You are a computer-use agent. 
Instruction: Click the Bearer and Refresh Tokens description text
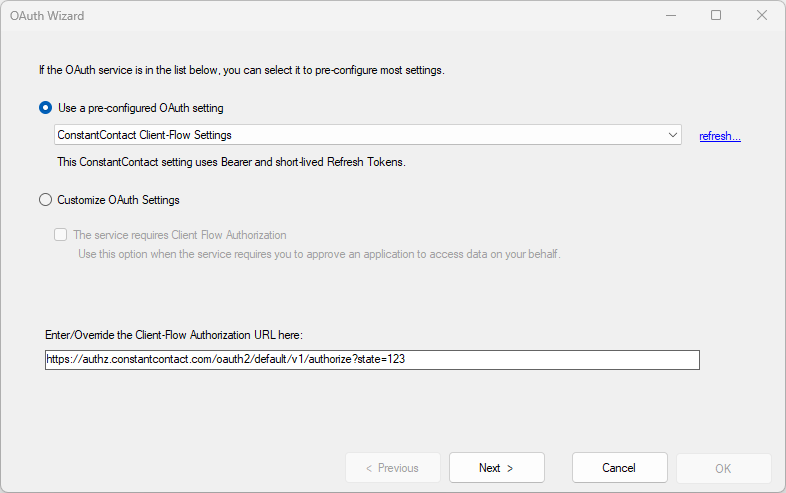click(231, 162)
